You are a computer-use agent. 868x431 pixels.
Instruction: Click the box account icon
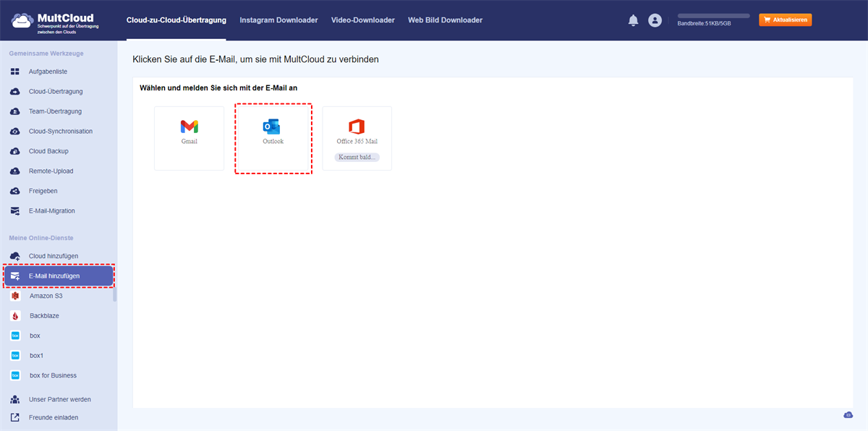click(15, 336)
